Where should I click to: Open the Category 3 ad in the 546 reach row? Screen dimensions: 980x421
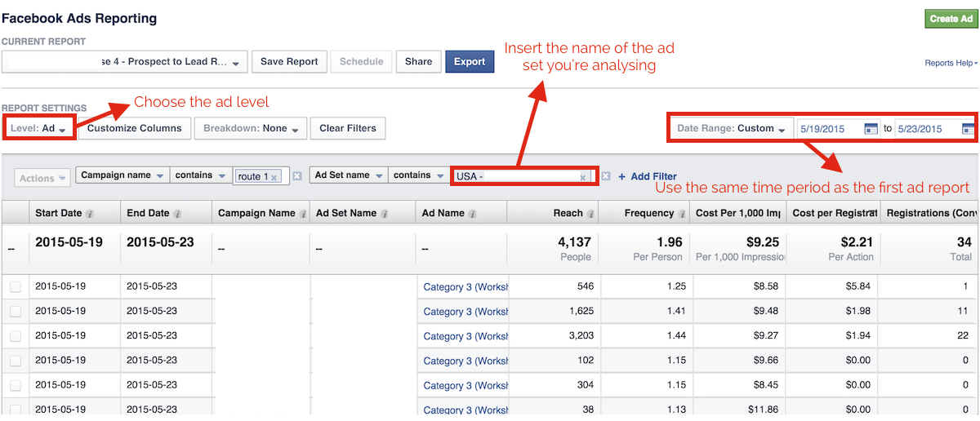tap(465, 287)
